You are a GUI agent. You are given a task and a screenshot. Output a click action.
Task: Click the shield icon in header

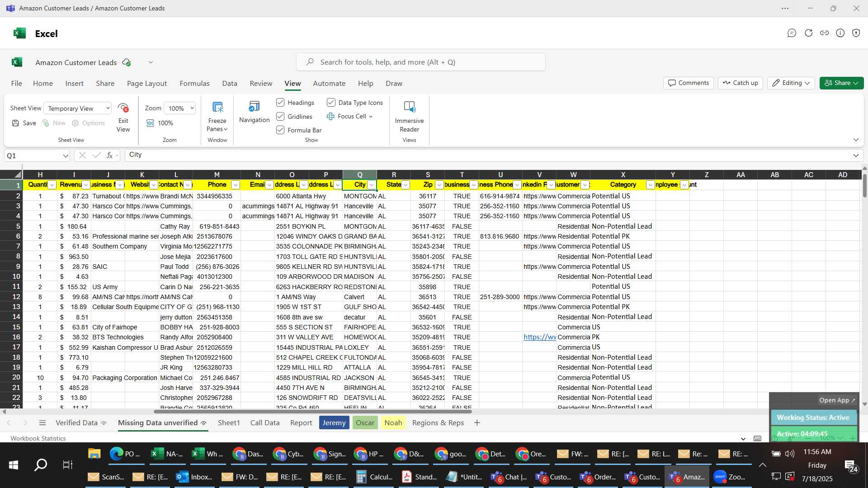856,33
